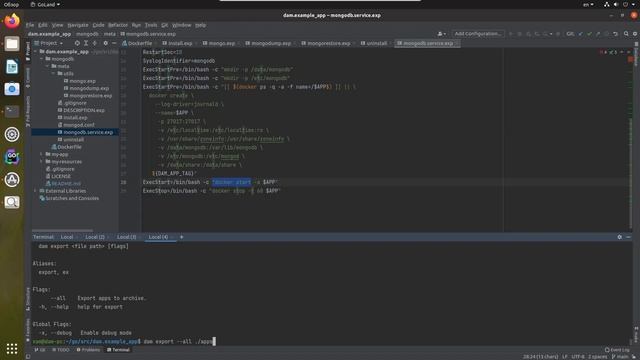Click Add Configuration button
Viewport: 640px width, 360px height.
(478, 34)
